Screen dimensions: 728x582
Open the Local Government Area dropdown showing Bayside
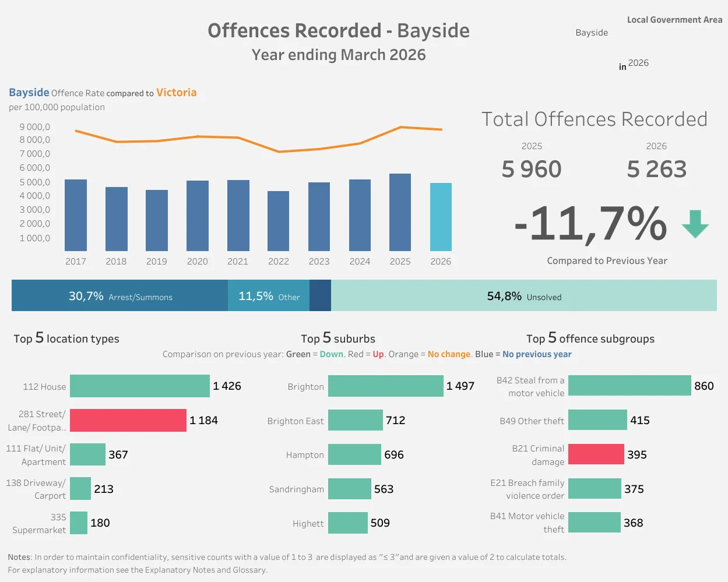pos(592,33)
